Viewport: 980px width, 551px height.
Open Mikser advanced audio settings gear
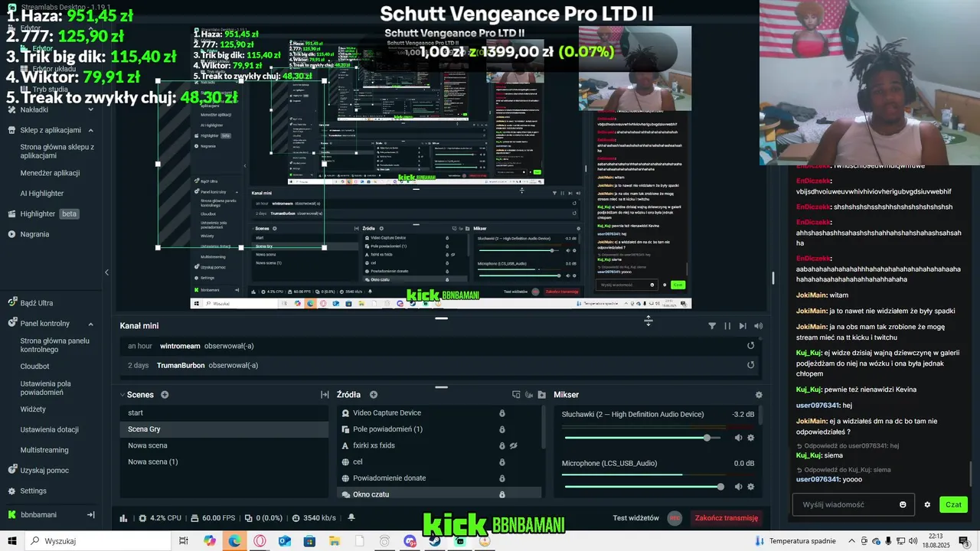click(759, 395)
